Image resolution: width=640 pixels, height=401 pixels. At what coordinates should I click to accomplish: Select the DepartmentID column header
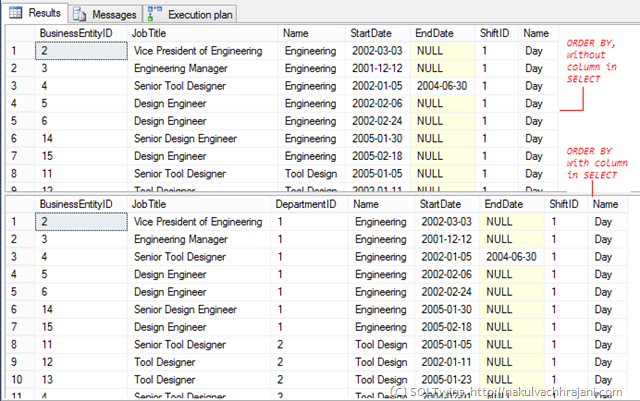(x=306, y=204)
